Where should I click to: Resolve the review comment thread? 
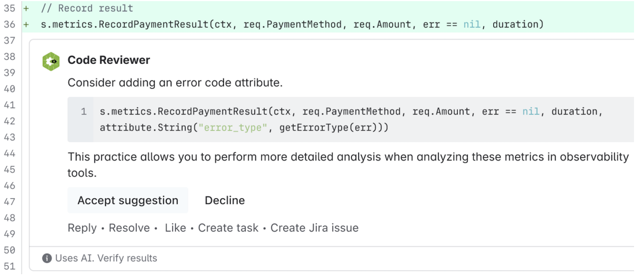coord(129,228)
